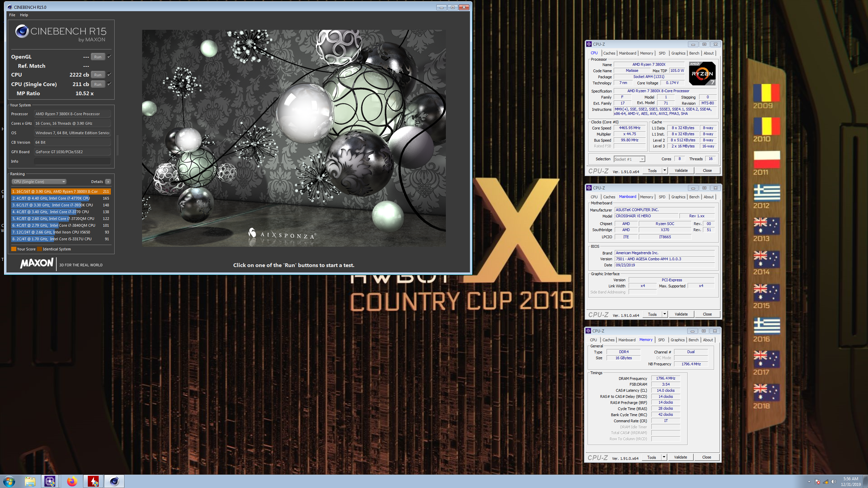Click Cinebench R15 logo in the panel
This screenshot has width=868, height=488.
coord(61,33)
